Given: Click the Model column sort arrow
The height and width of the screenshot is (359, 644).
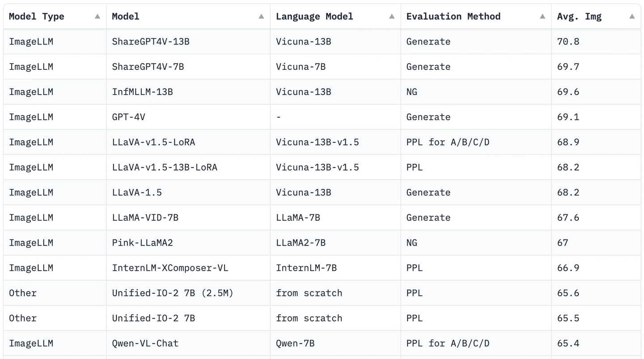Looking at the screenshot, I should (261, 17).
